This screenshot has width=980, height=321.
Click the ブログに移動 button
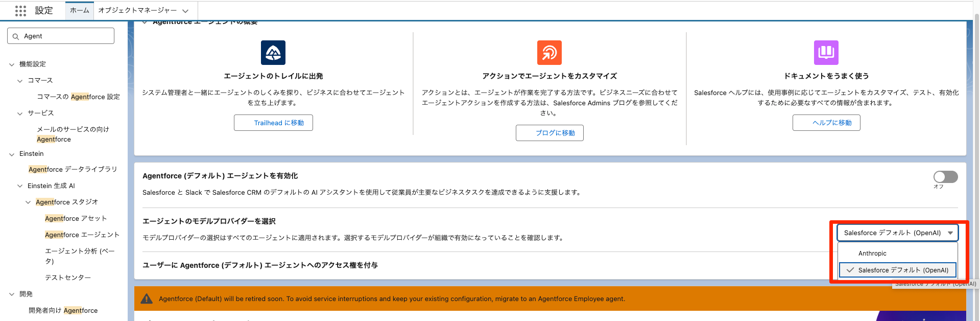tap(549, 133)
